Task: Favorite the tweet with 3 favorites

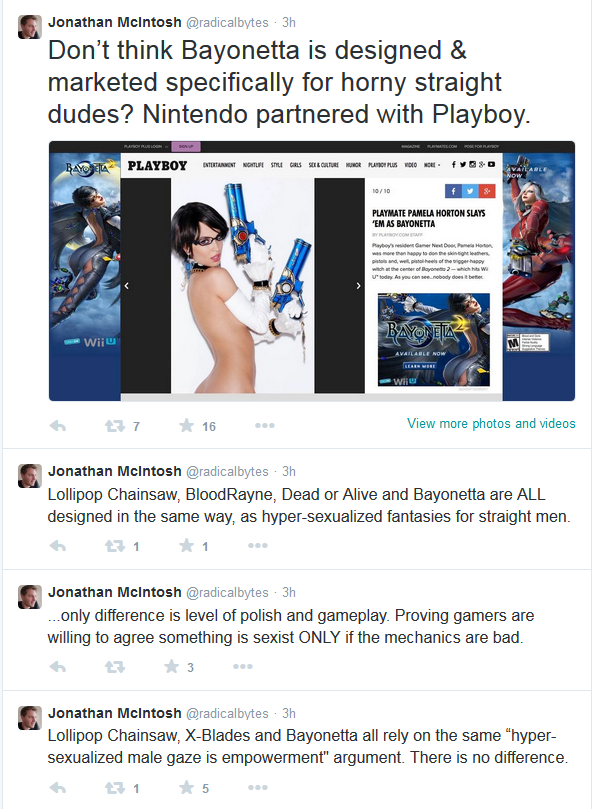Action: (171, 667)
